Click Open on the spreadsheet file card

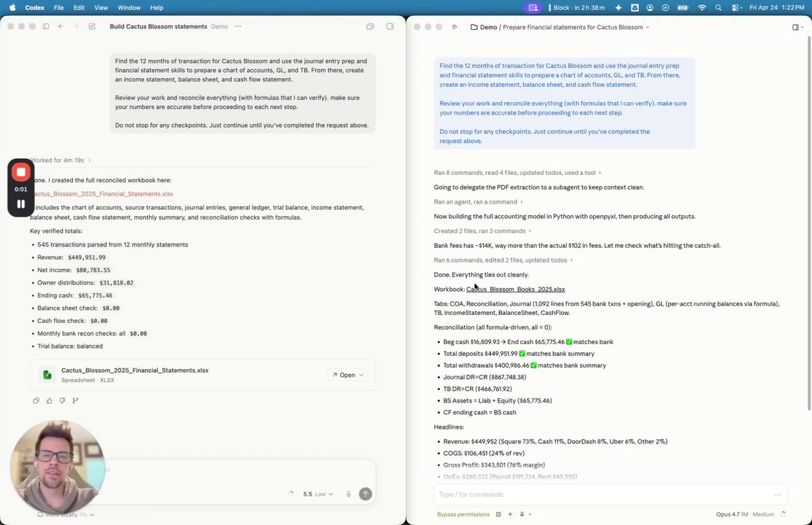coord(344,375)
